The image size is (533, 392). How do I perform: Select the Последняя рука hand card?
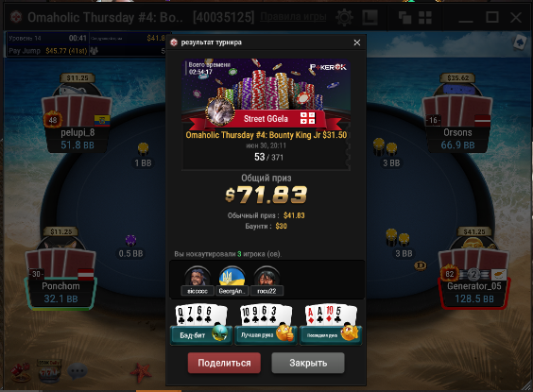coord(331,325)
